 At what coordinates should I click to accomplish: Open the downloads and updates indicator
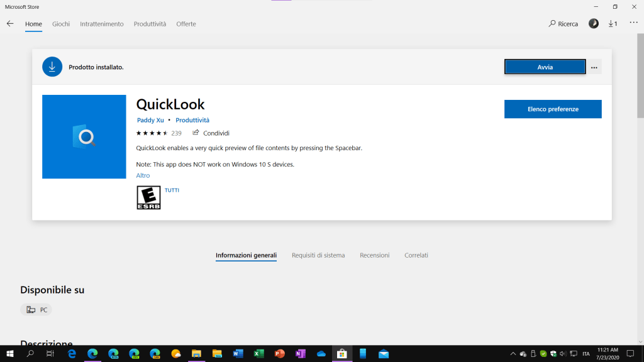[x=612, y=24]
